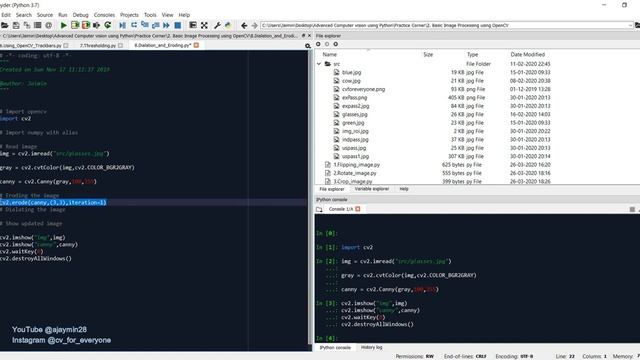The width and height of the screenshot is (640, 360).
Task: Re-run last script icon
Action: pos(108,25)
